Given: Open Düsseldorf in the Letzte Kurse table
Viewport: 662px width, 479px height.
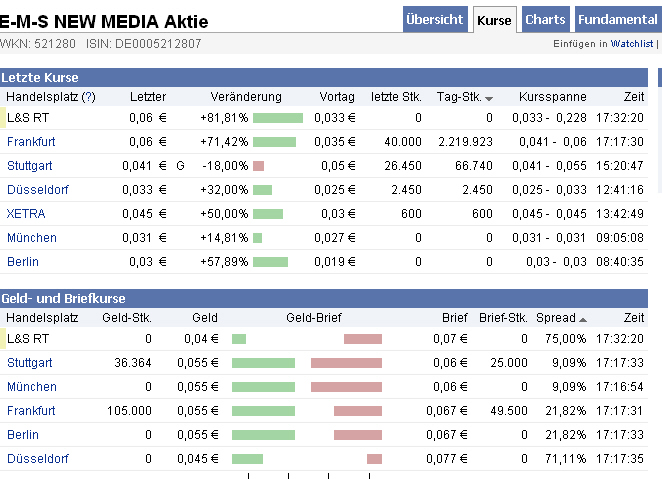Looking at the screenshot, I should coord(35,189).
